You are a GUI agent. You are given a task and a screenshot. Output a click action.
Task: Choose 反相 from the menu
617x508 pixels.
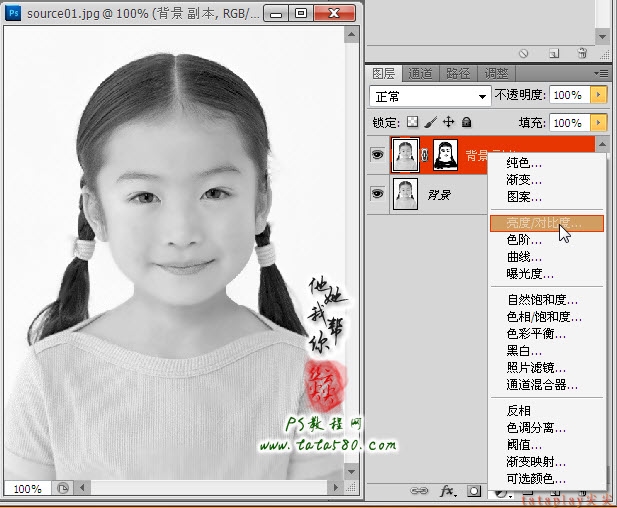coord(547,411)
